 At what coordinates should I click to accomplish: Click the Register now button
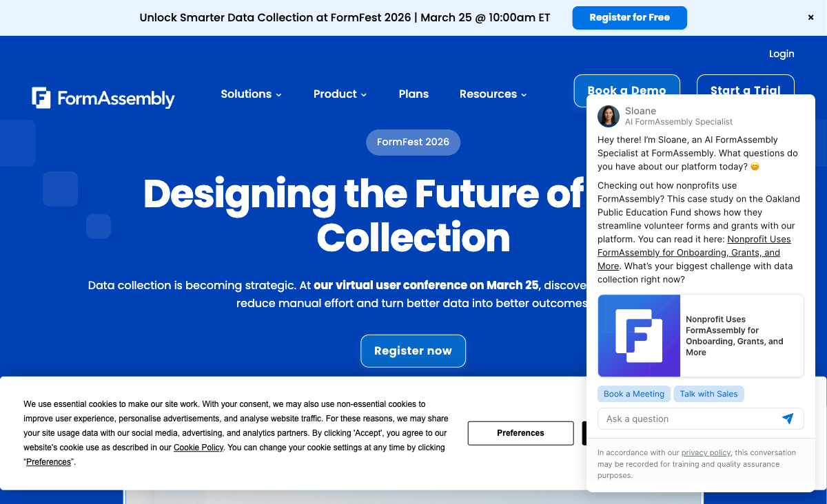coord(413,350)
